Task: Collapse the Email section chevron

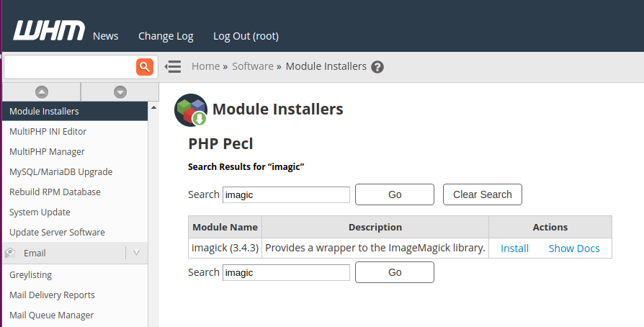Action: tap(137, 253)
